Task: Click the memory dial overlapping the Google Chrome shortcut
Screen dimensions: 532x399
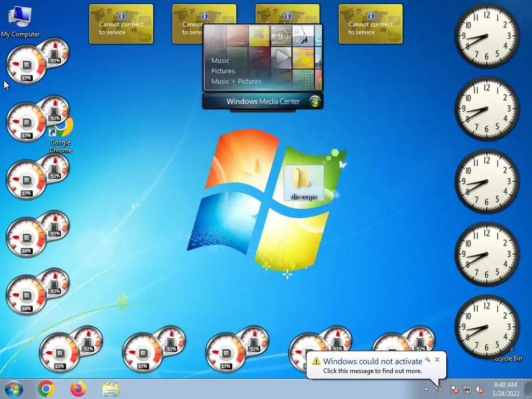Action: coord(55,109)
